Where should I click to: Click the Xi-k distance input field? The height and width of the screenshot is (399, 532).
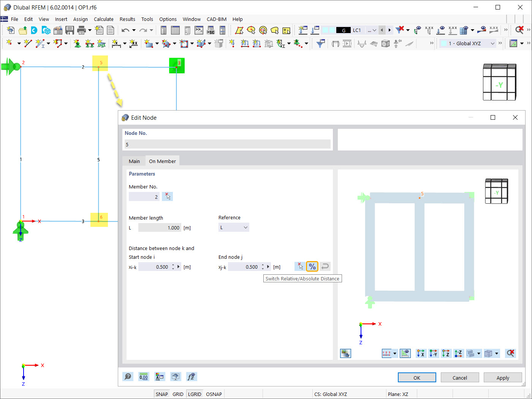(155, 267)
